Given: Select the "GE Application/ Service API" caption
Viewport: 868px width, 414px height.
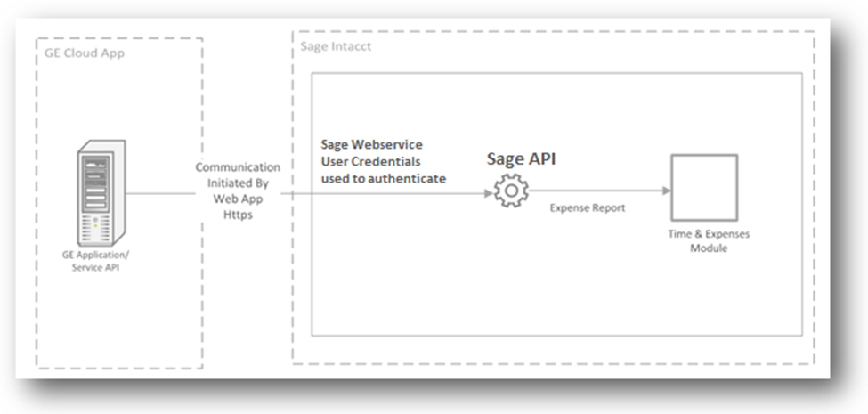Looking at the screenshot, I should (96, 261).
